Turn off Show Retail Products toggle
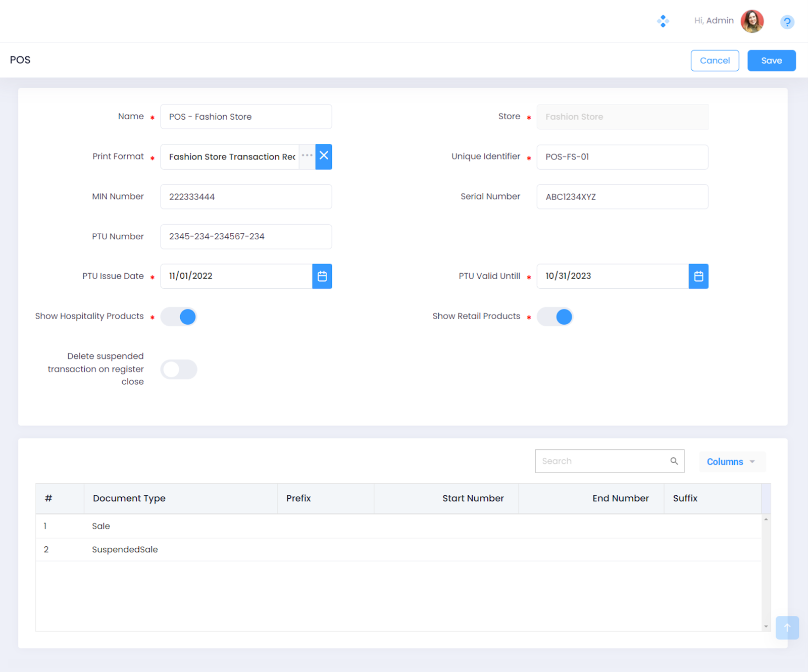Screen dimensions: 808x672 [x=555, y=317]
